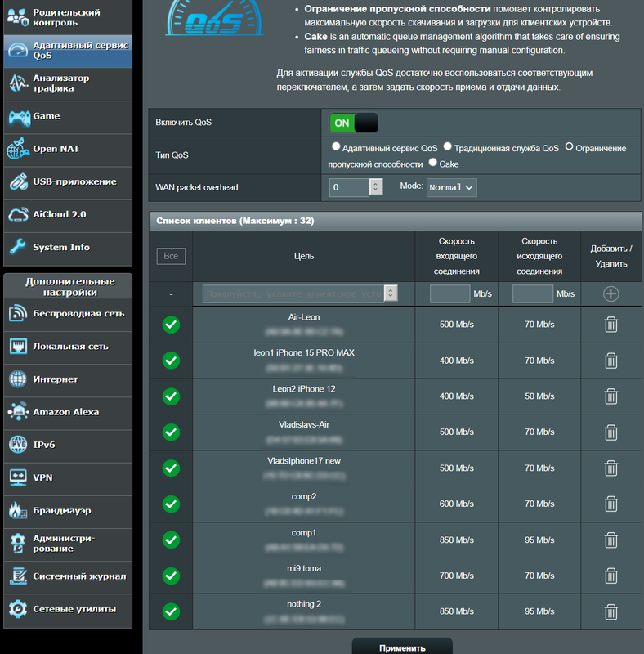644x654 pixels.
Task: Toggle the nothing 2 enabled checkmark
Action: [171, 611]
